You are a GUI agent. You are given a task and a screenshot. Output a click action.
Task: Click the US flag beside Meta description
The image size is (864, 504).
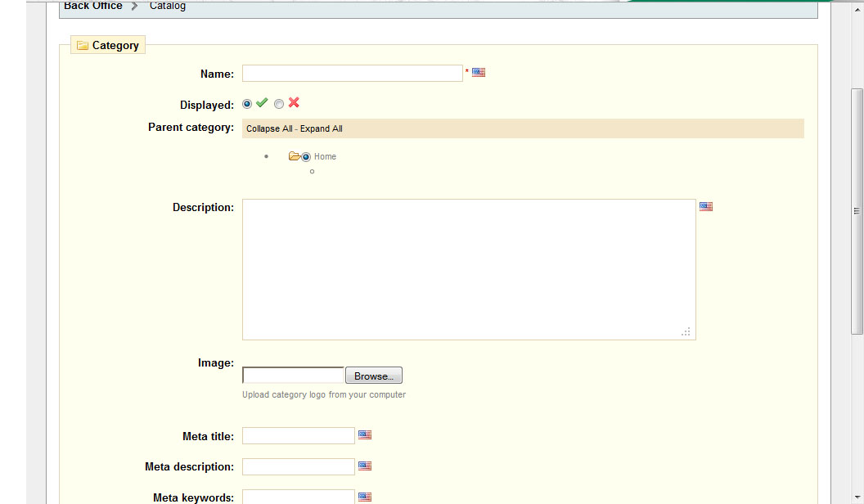[x=365, y=466]
